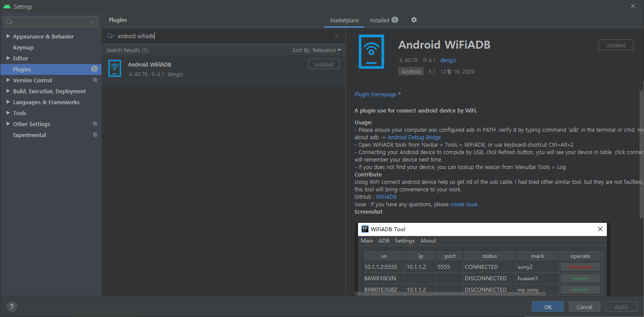The image size is (644, 317).
Task: Switch to the Installed tab
Action: [384, 20]
